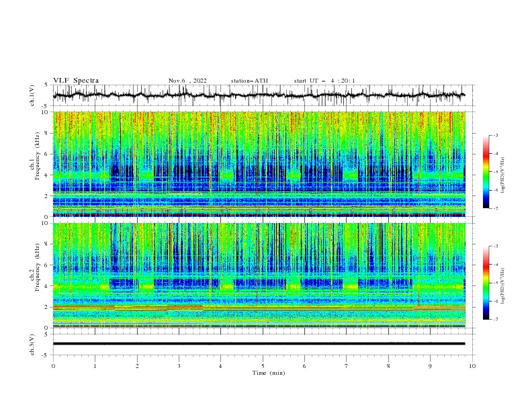Click the '-7' tick on ch.1 color bar
Screen dimensions: 532x411
click(496, 208)
